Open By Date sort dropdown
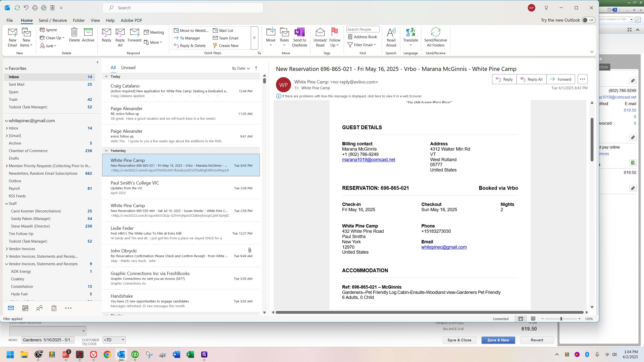Screen dimensions: 644x362 click(x=241, y=68)
